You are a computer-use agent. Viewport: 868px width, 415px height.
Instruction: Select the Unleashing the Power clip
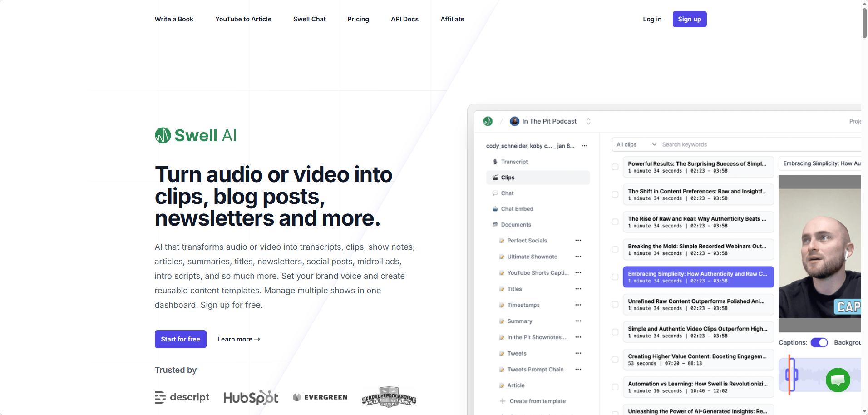point(698,410)
